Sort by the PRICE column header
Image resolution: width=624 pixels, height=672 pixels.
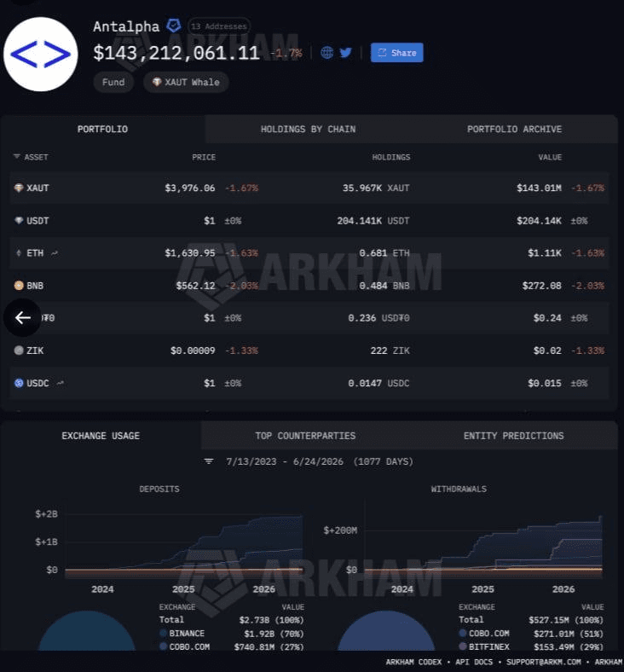click(x=204, y=157)
